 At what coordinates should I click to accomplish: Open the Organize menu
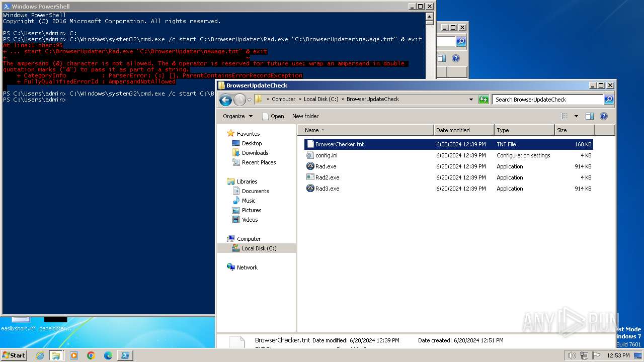click(x=238, y=116)
